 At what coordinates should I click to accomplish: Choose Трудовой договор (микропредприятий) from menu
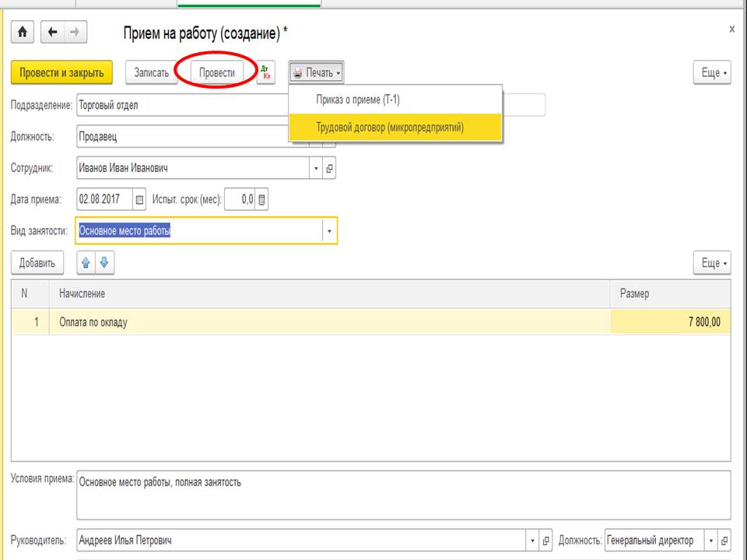tap(389, 128)
